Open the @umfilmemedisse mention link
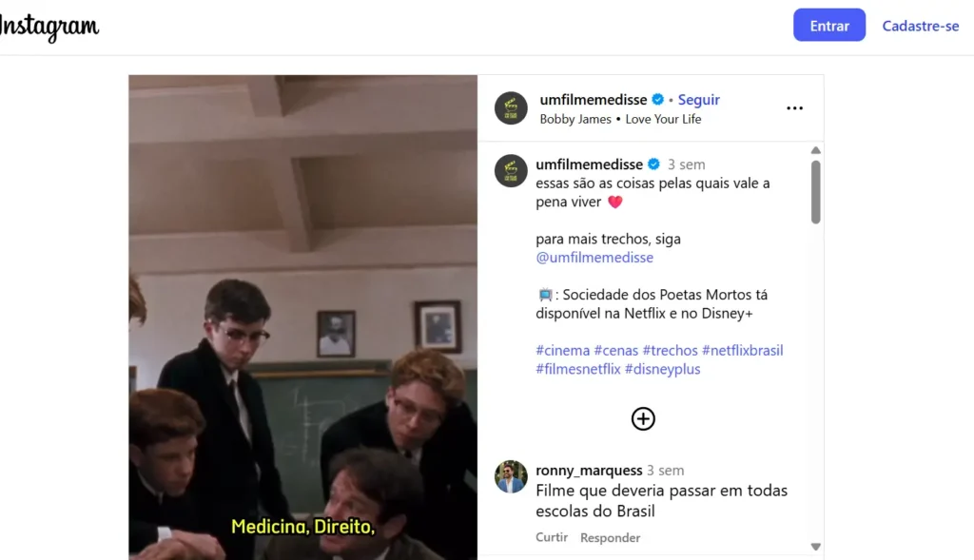Image resolution: width=974 pixels, height=560 pixels. pyautogui.click(x=594, y=257)
